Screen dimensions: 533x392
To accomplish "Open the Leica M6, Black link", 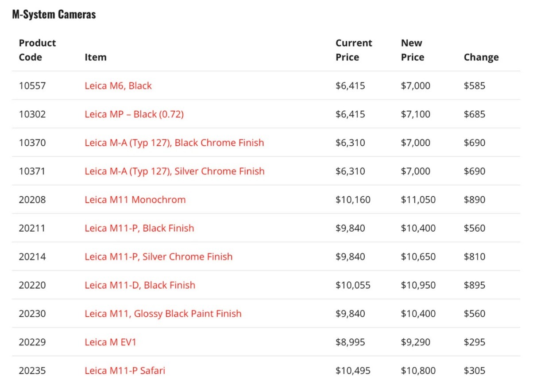I will tap(118, 86).
